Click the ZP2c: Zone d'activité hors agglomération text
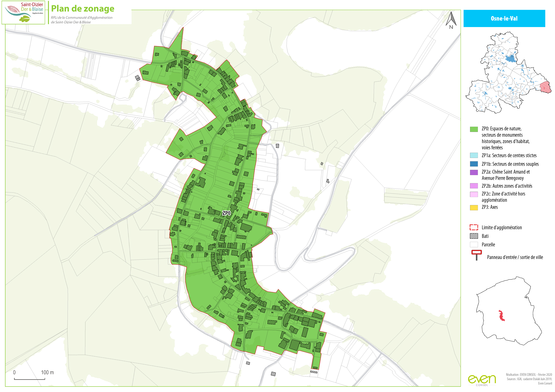The width and height of the screenshot is (555, 392). 503,197
